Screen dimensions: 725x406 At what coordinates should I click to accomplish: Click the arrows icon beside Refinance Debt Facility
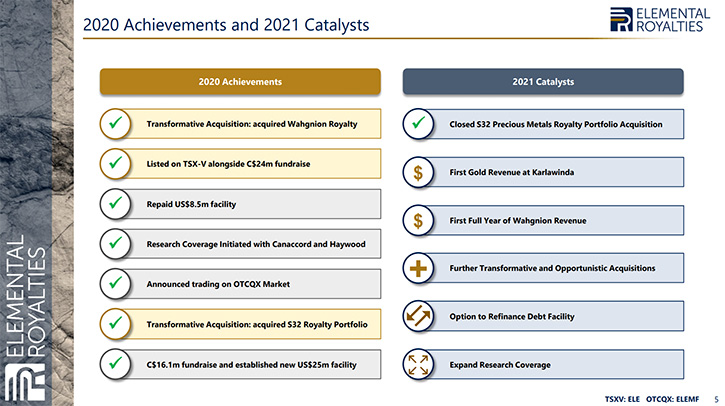coord(418,316)
